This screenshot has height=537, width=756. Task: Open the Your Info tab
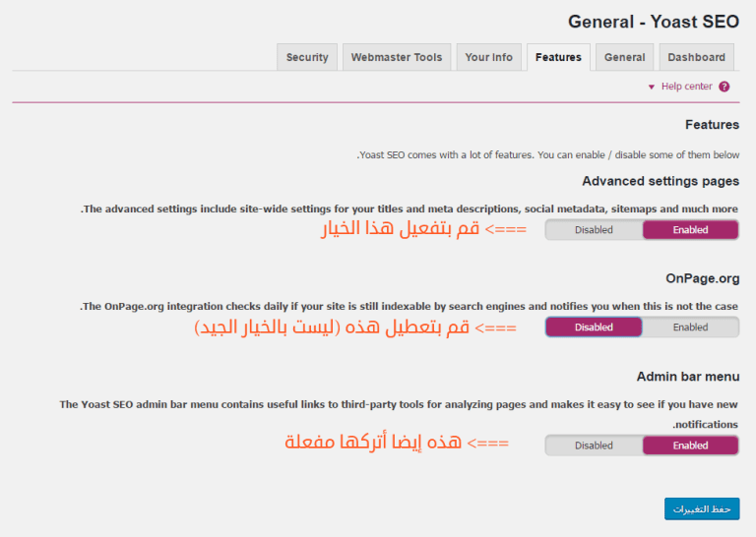point(488,57)
